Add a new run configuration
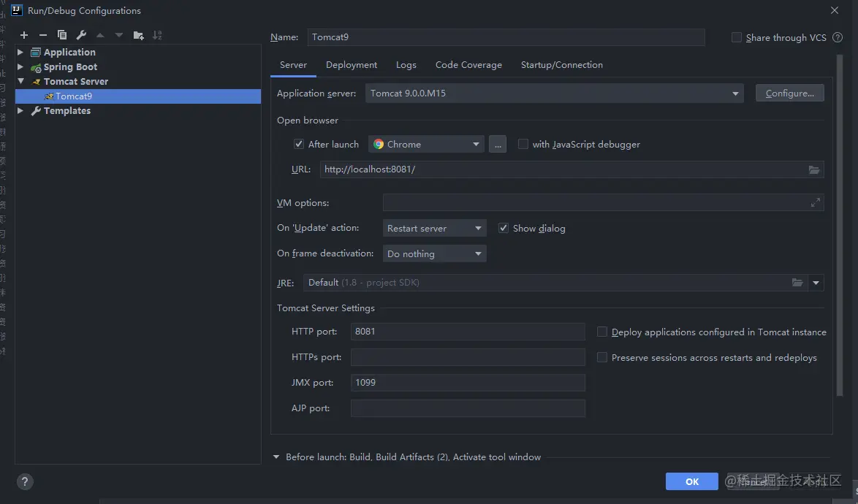858x504 pixels. tap(24, 35)
